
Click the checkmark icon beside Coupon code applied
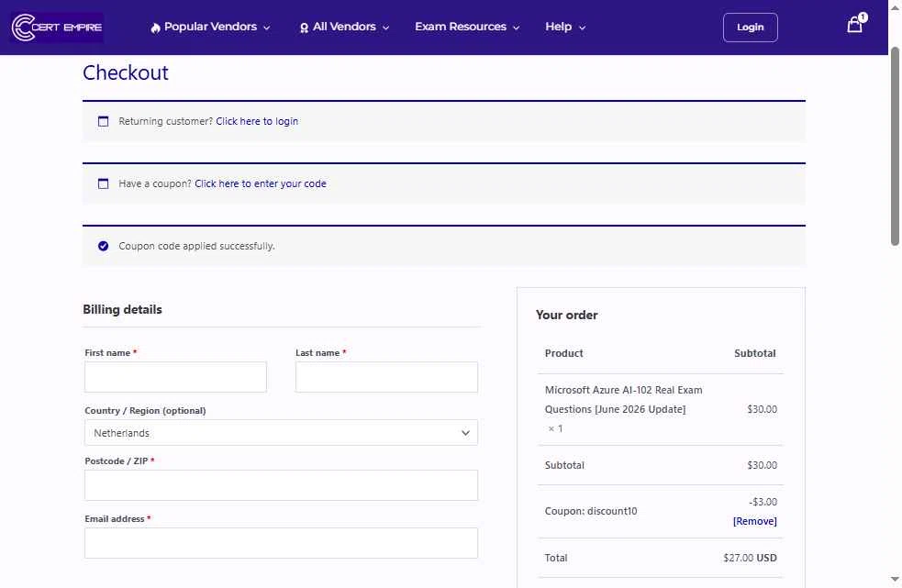point(103,246)
